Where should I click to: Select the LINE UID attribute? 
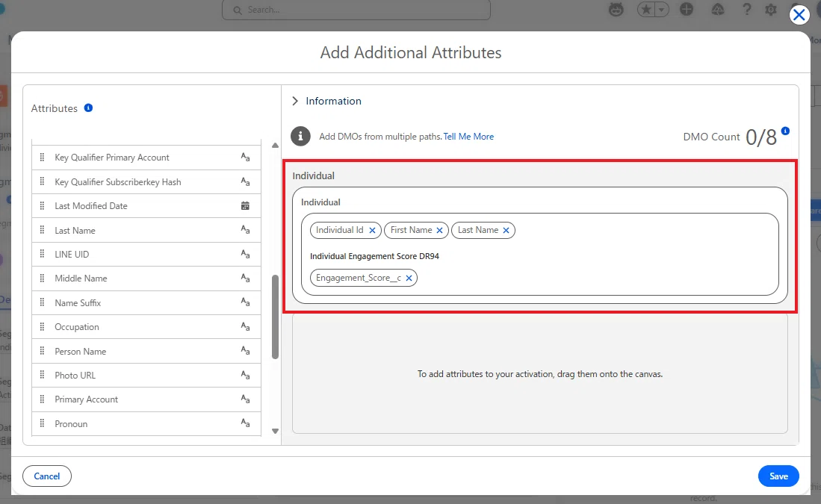point(146,255)
